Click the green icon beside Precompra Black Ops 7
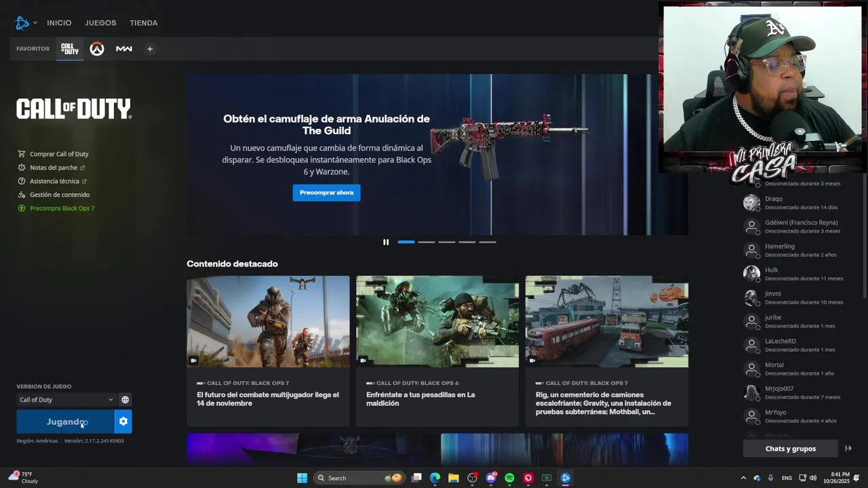The height and width of the screenshot is (488, 868). pyautogui.click(x=22, y=208)
